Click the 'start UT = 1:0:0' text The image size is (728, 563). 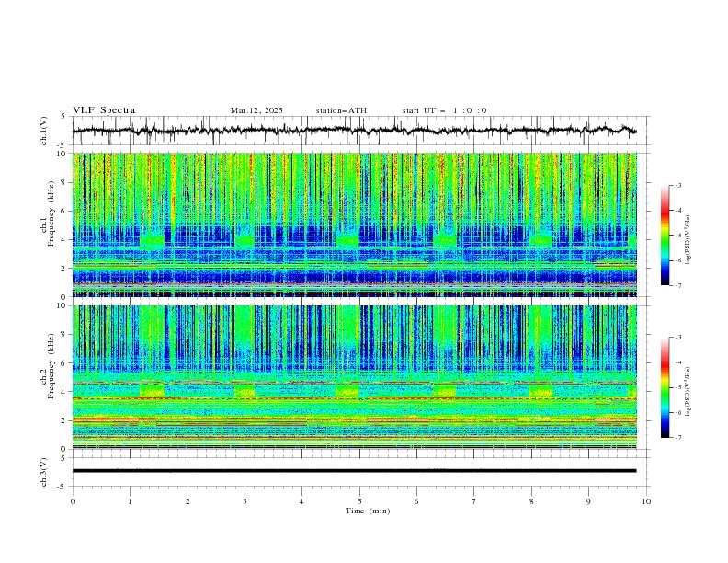pyautogui.click(x=444, y=110)
